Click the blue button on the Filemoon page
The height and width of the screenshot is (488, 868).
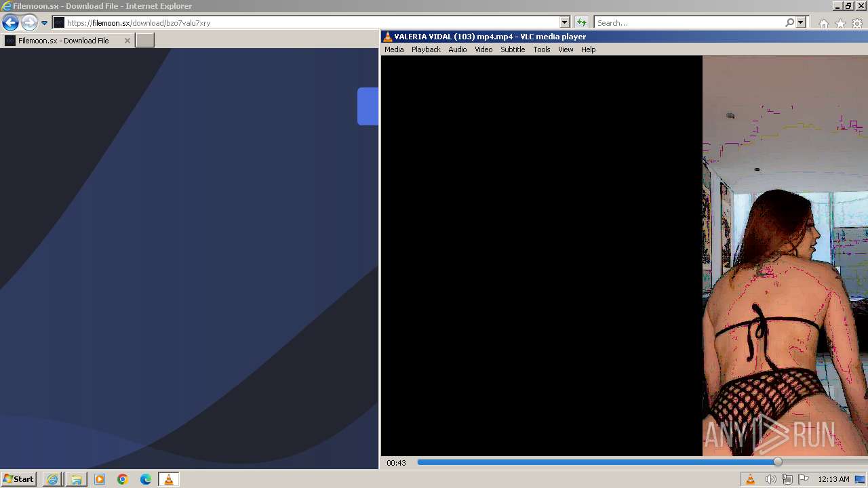[368, 106]
